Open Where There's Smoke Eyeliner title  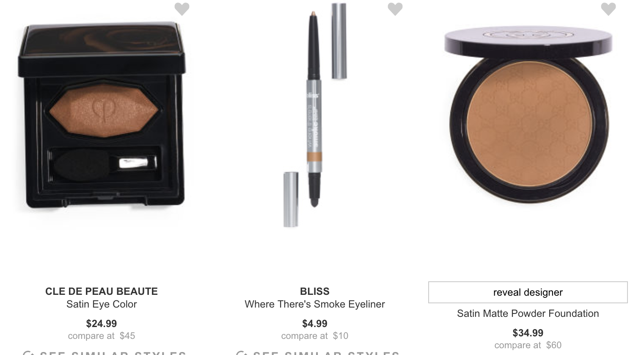315,304
